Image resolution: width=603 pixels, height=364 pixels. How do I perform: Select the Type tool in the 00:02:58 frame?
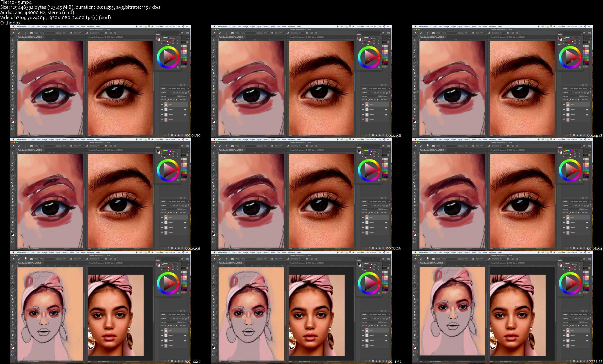[x=214, y=96]
